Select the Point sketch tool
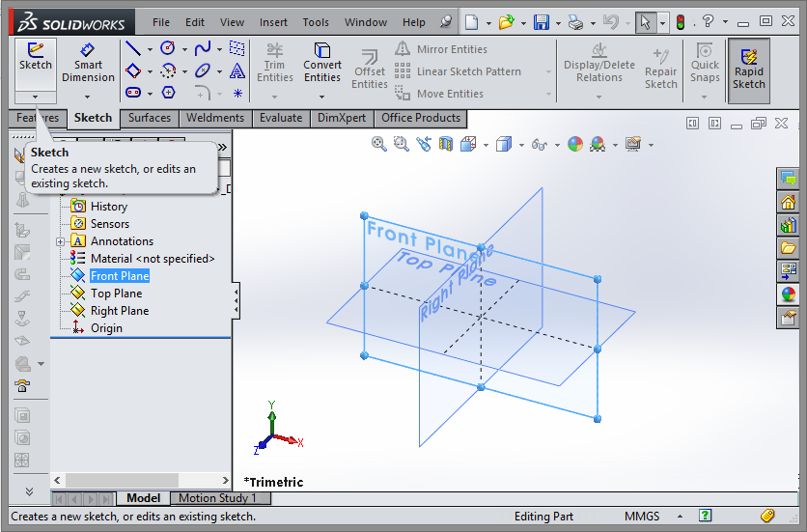Screen dimensions: 807x532 (x=237, y=94)
